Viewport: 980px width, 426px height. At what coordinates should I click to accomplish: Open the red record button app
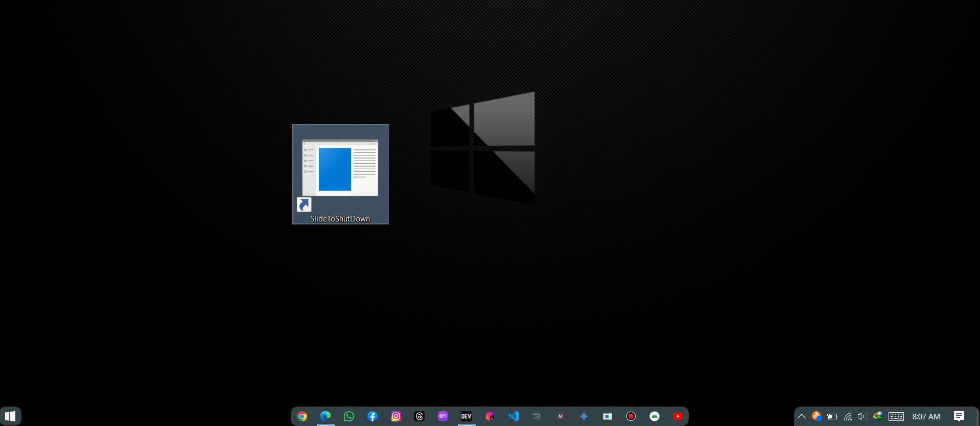pos(631,416)
